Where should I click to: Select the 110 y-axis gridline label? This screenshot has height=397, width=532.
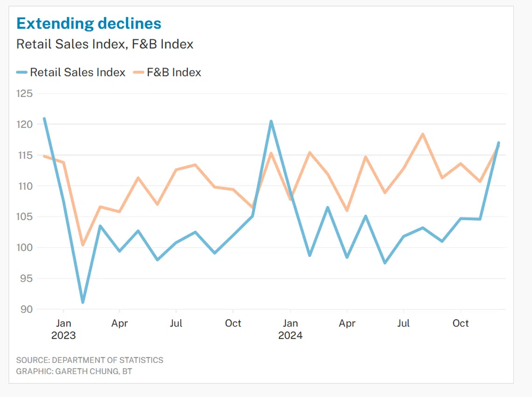(x=24, y=186)
